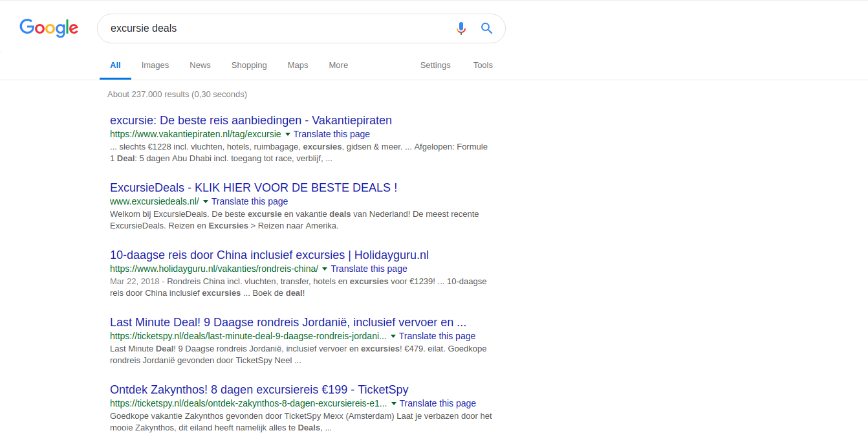Click the vakantiepiraten.nl/tag/excursie URL text

coord(196,134)
